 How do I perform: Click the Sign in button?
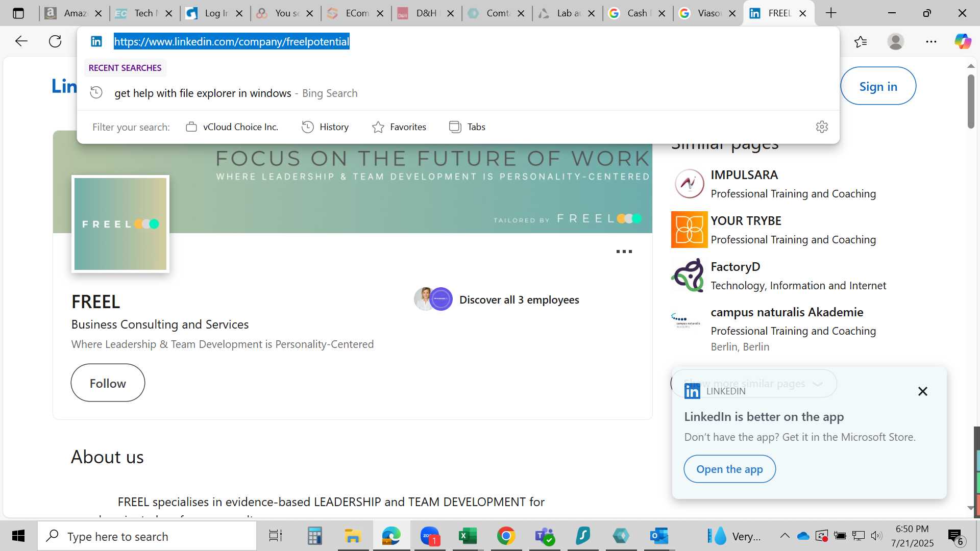pyautogui.click(x=878, y=86)
